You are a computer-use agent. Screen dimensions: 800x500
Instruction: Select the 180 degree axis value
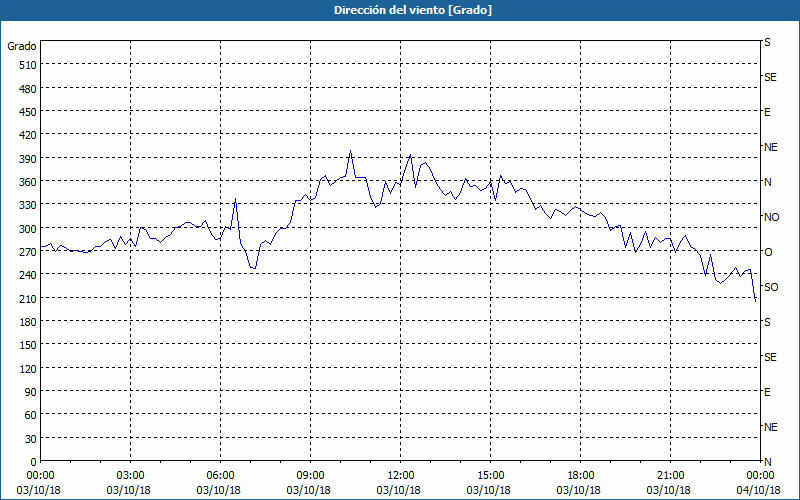click(28, 322)
